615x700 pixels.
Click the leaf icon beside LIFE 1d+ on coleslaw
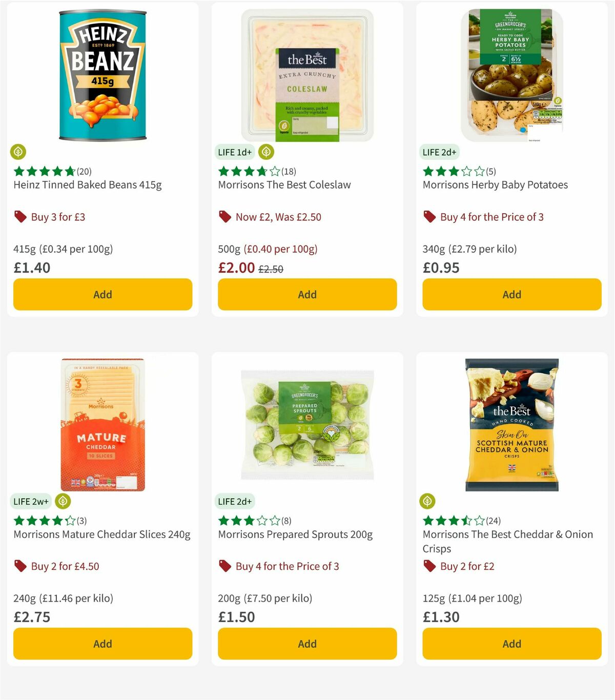(x=265, y=152)
